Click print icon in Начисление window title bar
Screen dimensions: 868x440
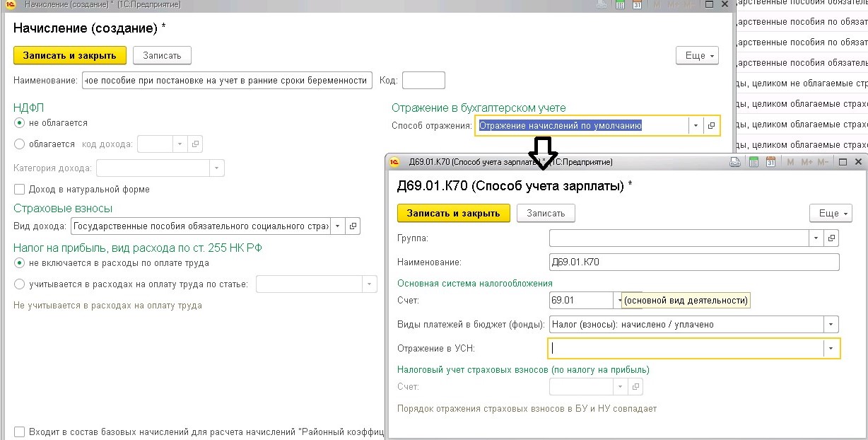point(602,4)
